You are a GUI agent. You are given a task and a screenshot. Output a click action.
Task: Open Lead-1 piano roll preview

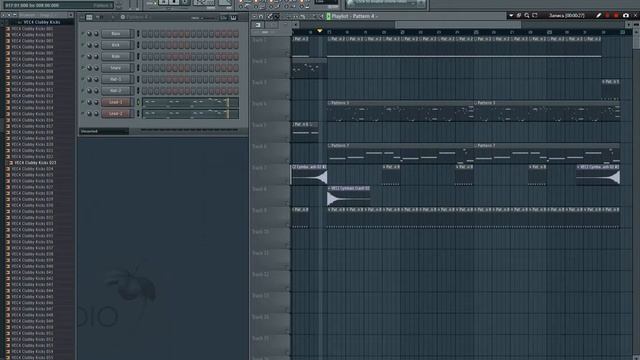coord(190,102)
